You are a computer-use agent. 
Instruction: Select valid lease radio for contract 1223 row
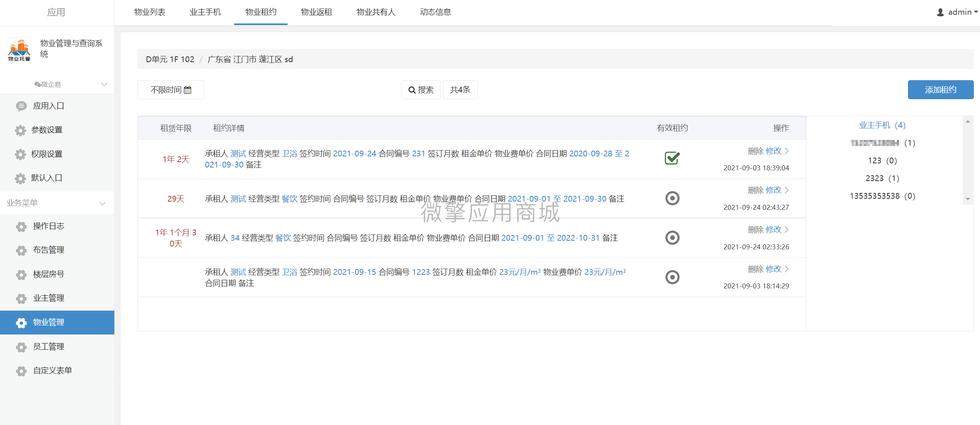click(x=672, y=277)
